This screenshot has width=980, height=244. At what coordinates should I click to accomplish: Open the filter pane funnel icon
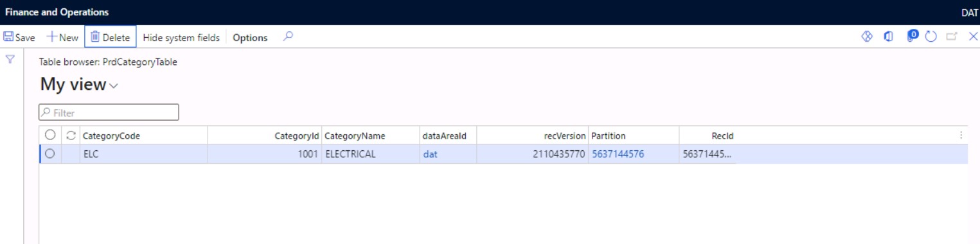point(10,59)
